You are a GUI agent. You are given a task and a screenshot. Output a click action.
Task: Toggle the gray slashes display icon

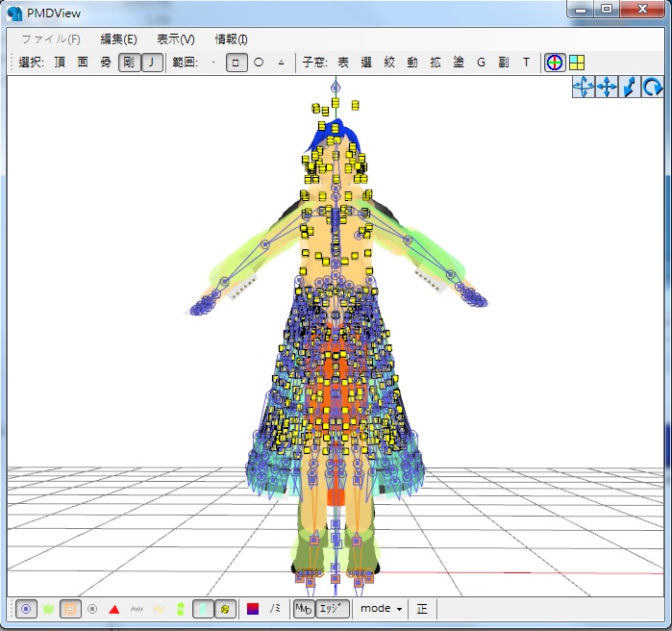137,609
